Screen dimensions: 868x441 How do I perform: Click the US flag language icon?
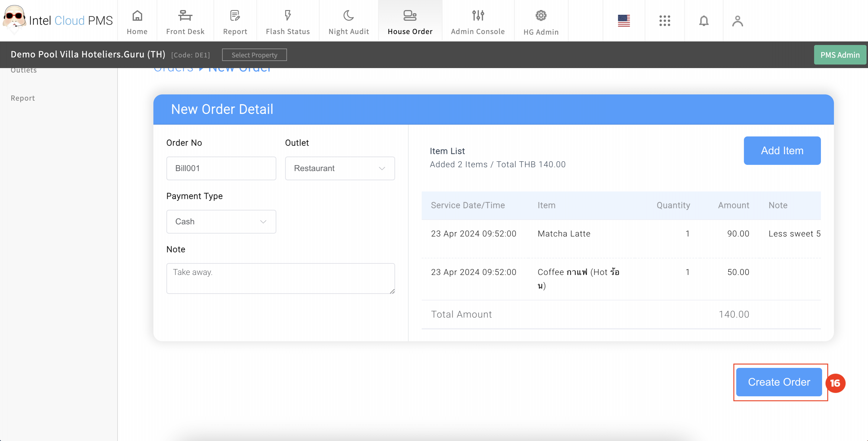point(624,21)
